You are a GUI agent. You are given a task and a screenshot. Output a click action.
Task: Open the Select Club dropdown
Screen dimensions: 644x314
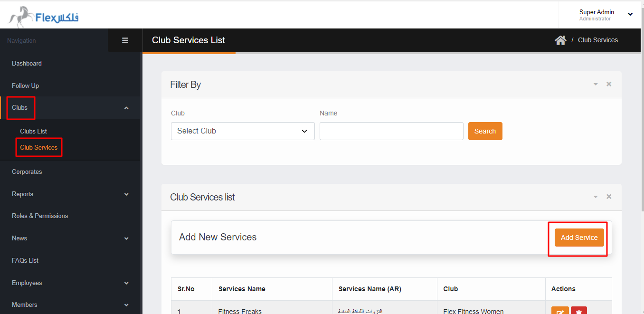pos(242,131)
